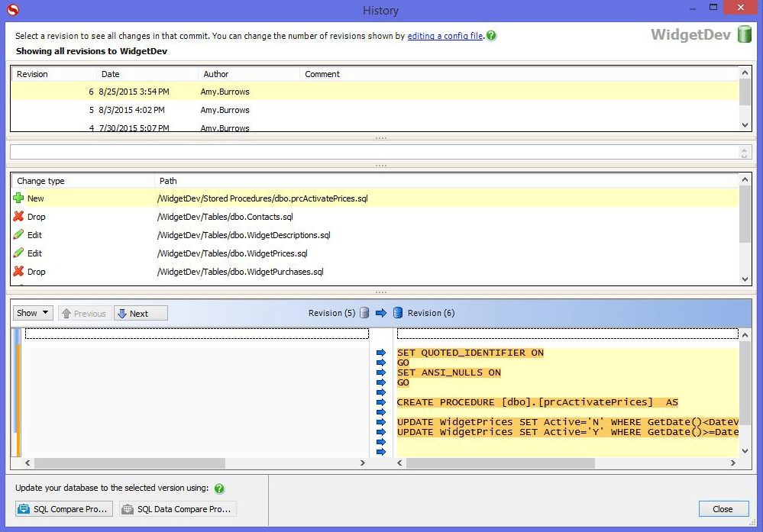Click the diff arrow beside SET QUOTED_IDENTIFIER ON

pyautogui.click(x=381, y=353)
